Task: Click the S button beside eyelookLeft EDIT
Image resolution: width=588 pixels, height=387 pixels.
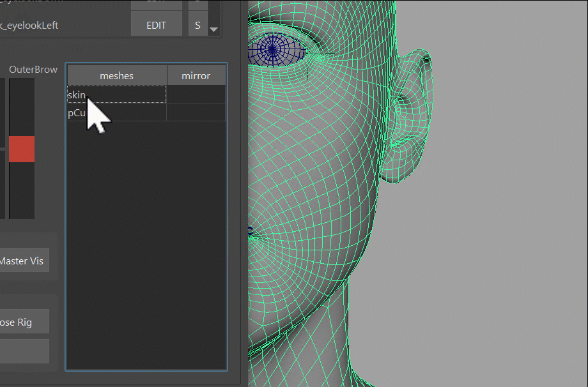Action: [x=197, y=25]
